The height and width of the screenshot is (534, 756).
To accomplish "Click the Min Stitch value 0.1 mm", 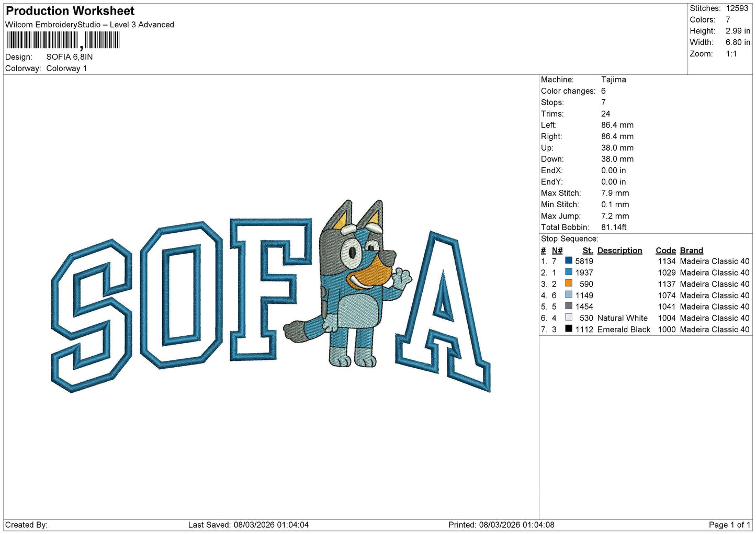I will tap(615, 204).
